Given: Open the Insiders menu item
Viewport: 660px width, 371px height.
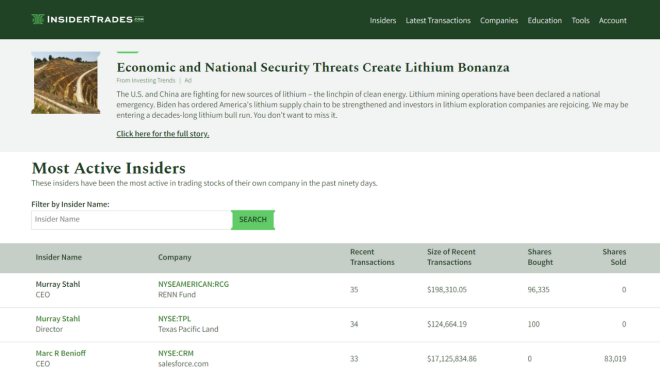Looking at the screenshot, I should tap(383, 20).
